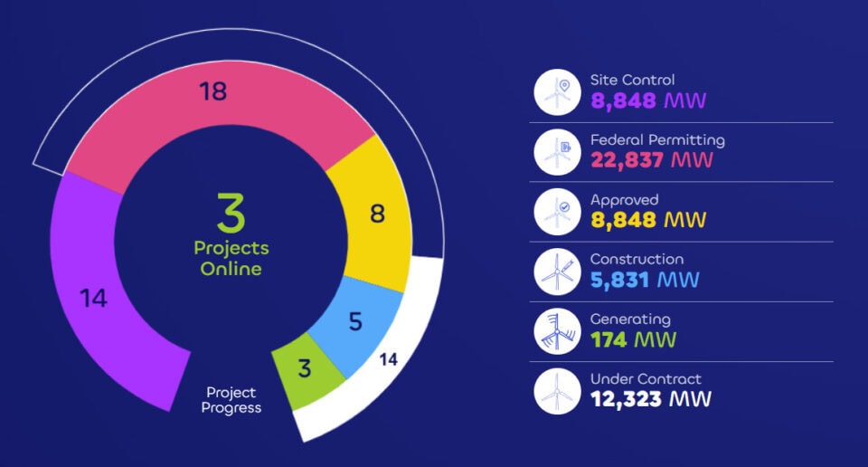This screenshot has width=868, height=467.
Task: Click the 174 MW Generating value
Action: (x=633, y=339)
